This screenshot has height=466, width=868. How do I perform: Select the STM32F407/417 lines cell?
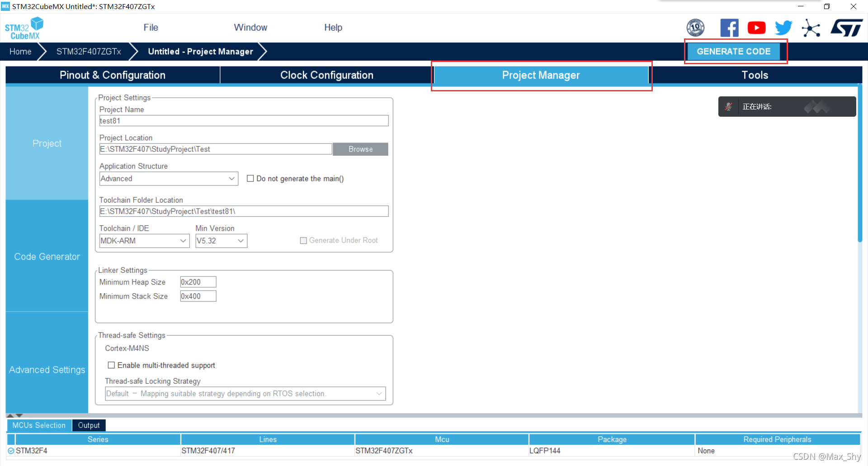(x=268, y=451)
